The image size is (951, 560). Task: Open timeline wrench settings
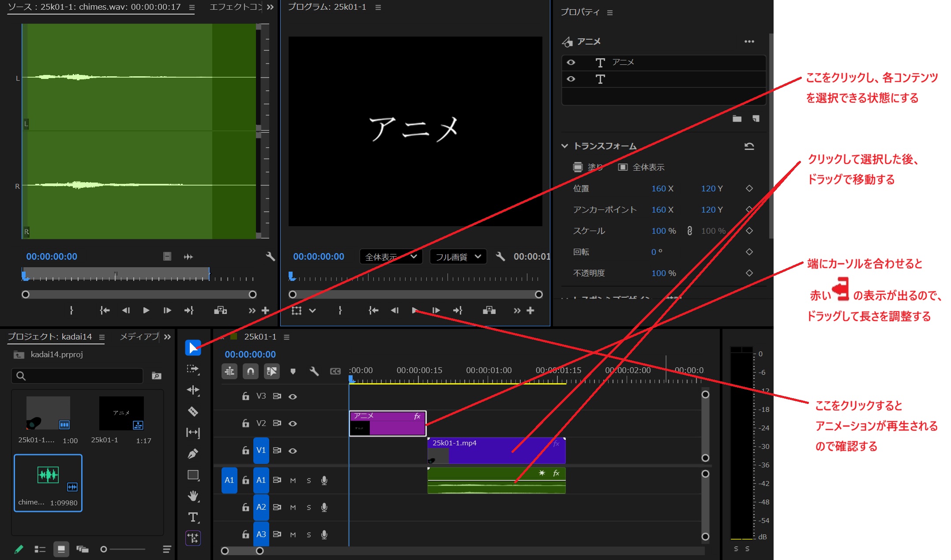click(314, 371)
